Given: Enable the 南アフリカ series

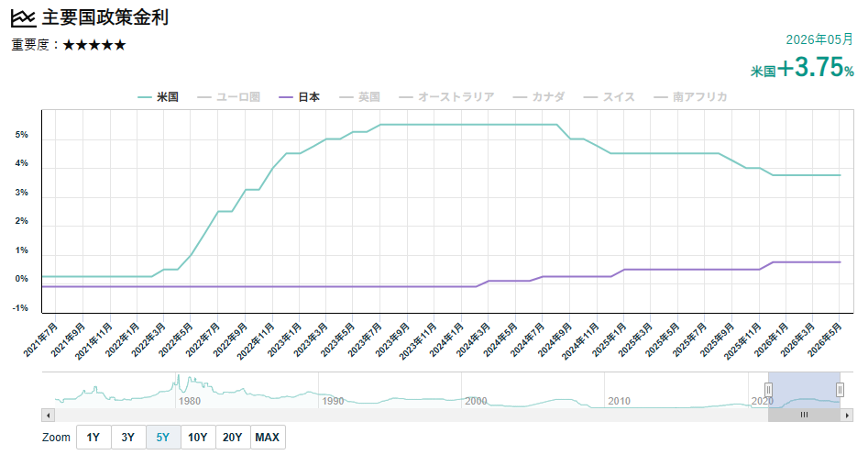Looking at the screenshot, I should 690,97.
